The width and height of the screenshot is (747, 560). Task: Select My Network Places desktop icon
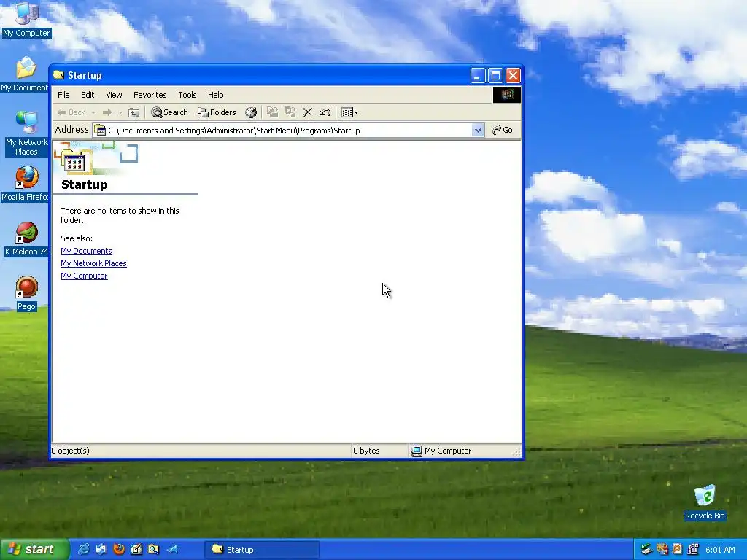click(x=26, y=133)
